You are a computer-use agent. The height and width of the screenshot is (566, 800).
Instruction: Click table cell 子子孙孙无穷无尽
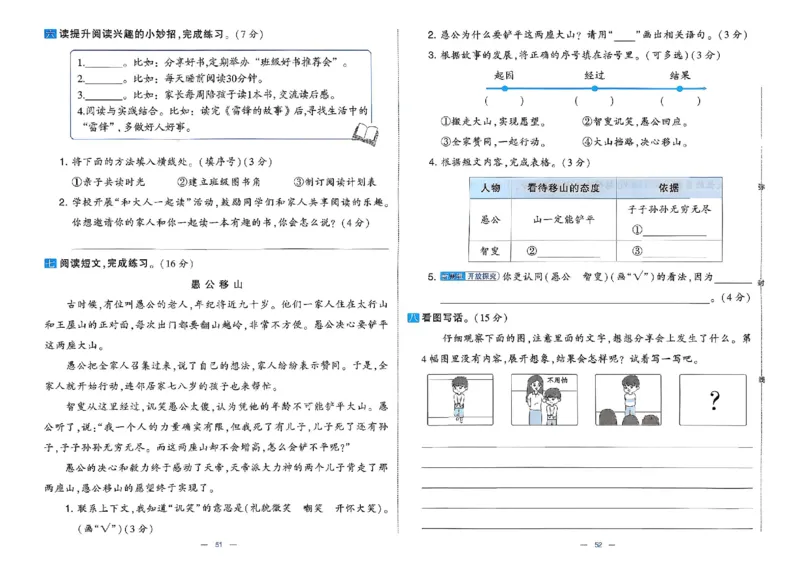(669, 209)
